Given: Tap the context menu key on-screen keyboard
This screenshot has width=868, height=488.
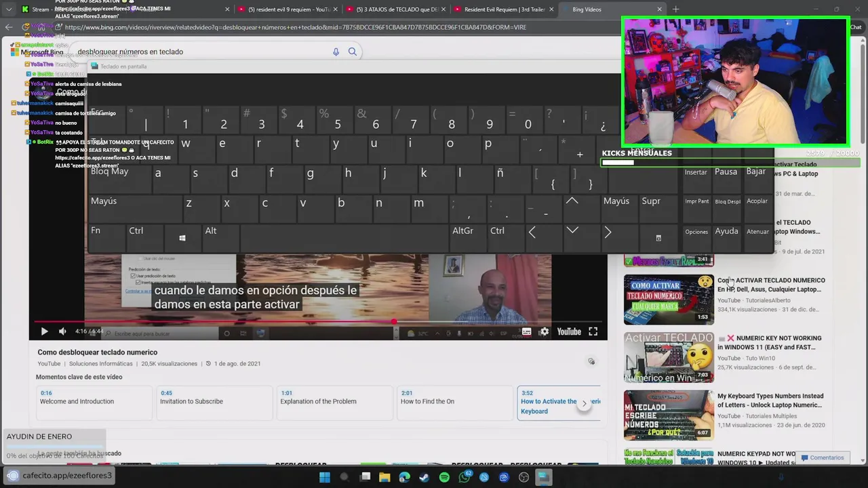Looking at the screenshot, I should (658, 238).
